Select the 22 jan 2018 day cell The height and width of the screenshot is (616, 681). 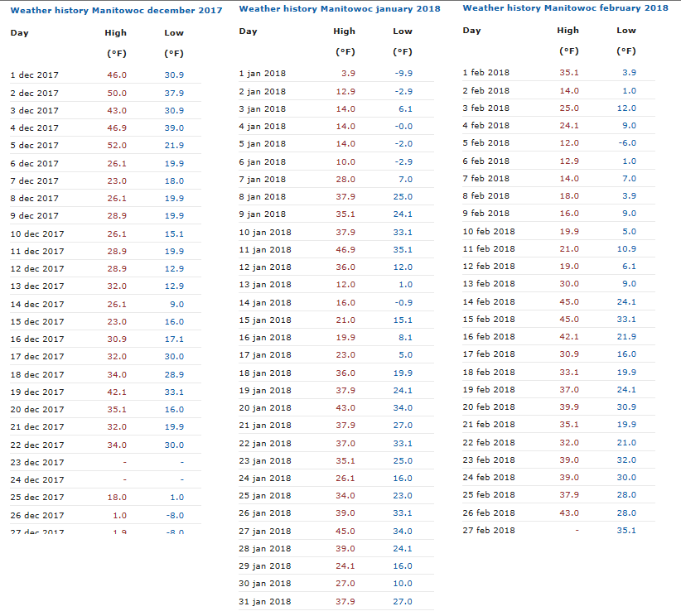[265, 443]
